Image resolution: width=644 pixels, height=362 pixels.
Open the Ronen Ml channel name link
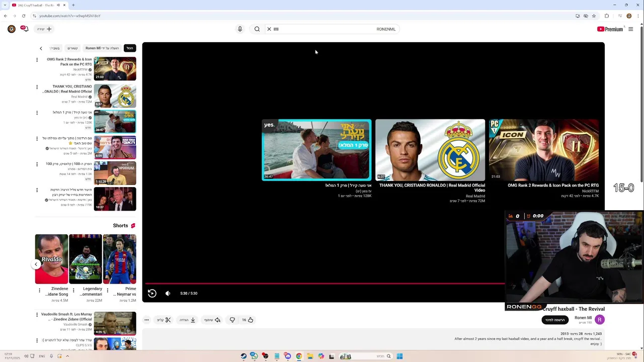[x=583, y=318]
